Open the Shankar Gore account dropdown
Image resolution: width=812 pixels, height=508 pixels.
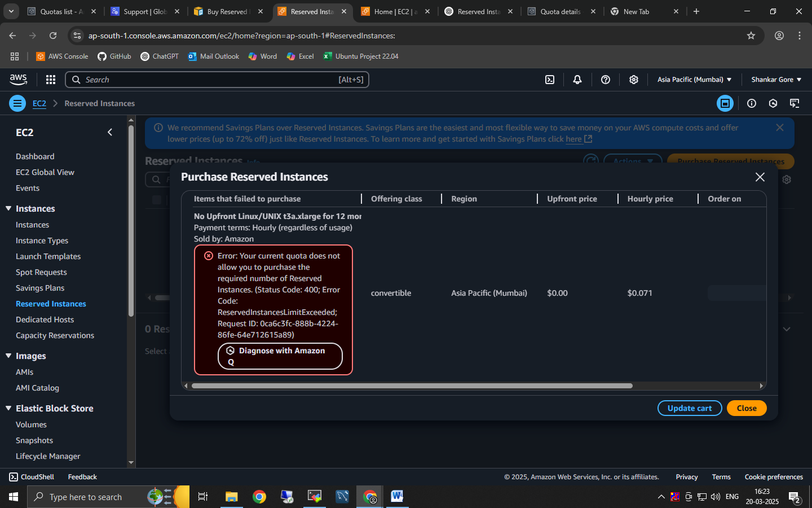coord(776,80)
